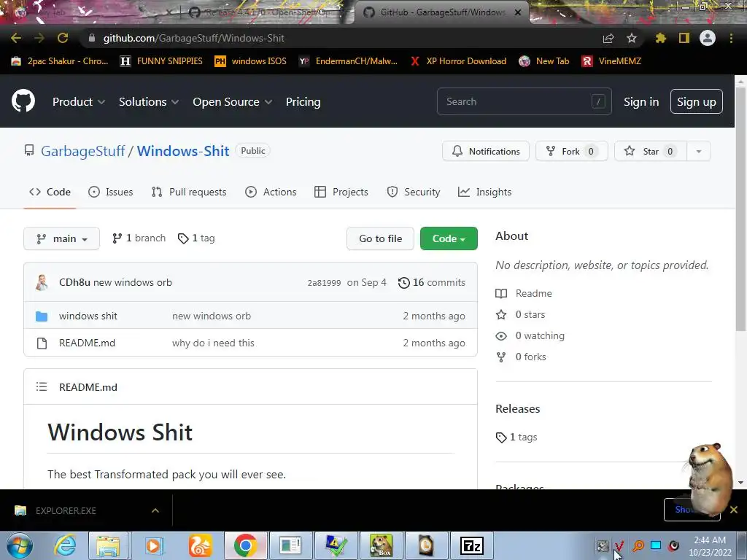Click the Chrome taskbar icon

click(245, 545)
